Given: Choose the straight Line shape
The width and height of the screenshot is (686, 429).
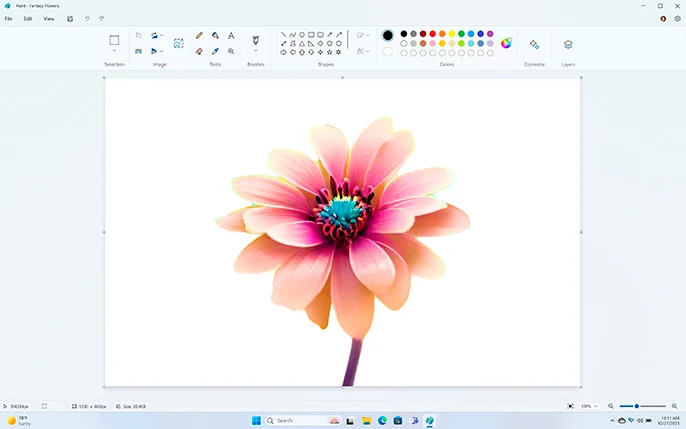Looking at the screenshot, I should point(284,35).
